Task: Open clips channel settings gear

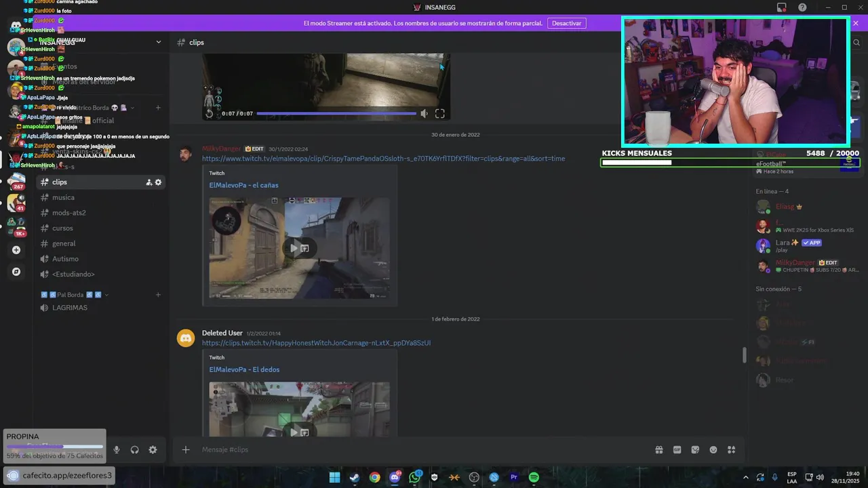Action: click(159, 182)
